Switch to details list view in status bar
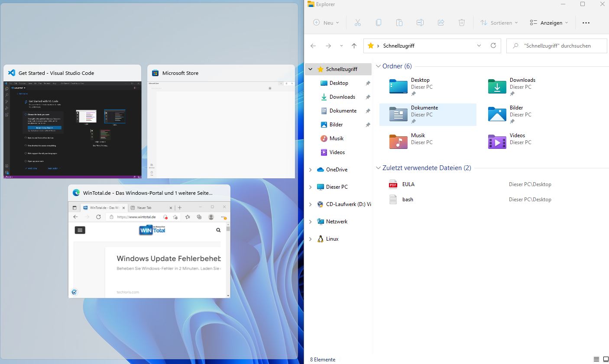Viewport: 609px width, 364px height. (596, 359)
